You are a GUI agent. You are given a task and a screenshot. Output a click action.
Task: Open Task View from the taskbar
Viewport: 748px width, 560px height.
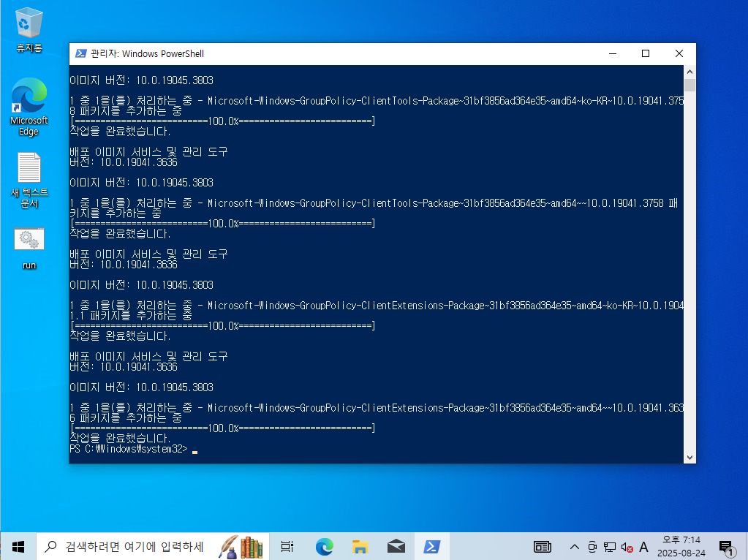click(x=287, y=546)
